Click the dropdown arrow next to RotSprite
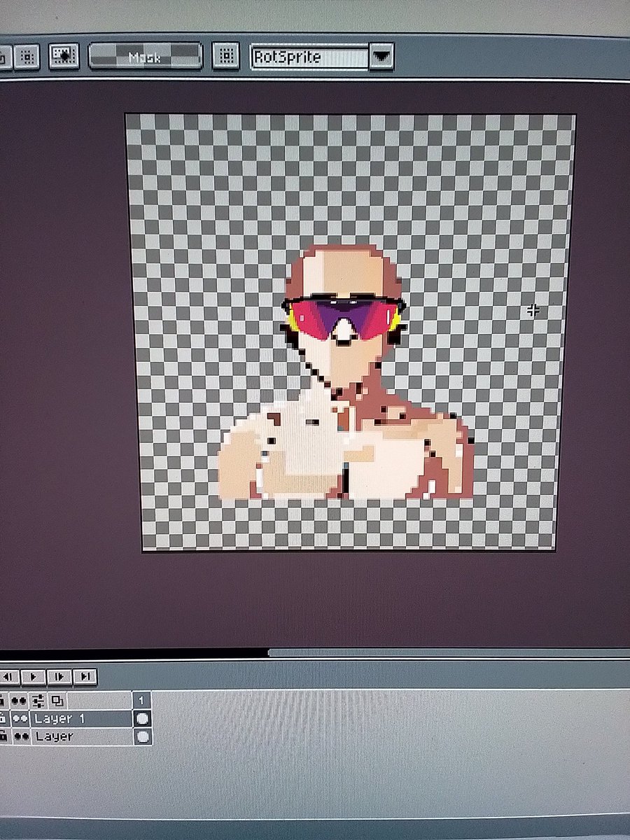The width and height of the screenshot is (630, 840). pos(381,57)
